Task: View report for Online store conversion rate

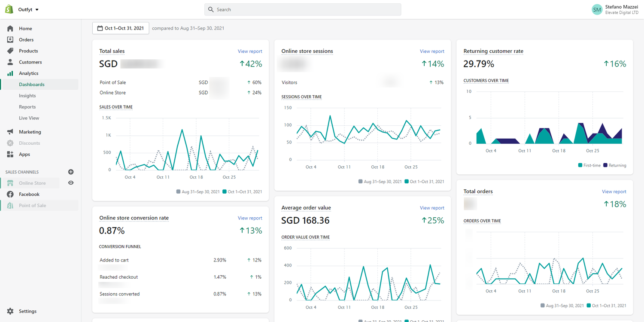Action: click(250, 218)
